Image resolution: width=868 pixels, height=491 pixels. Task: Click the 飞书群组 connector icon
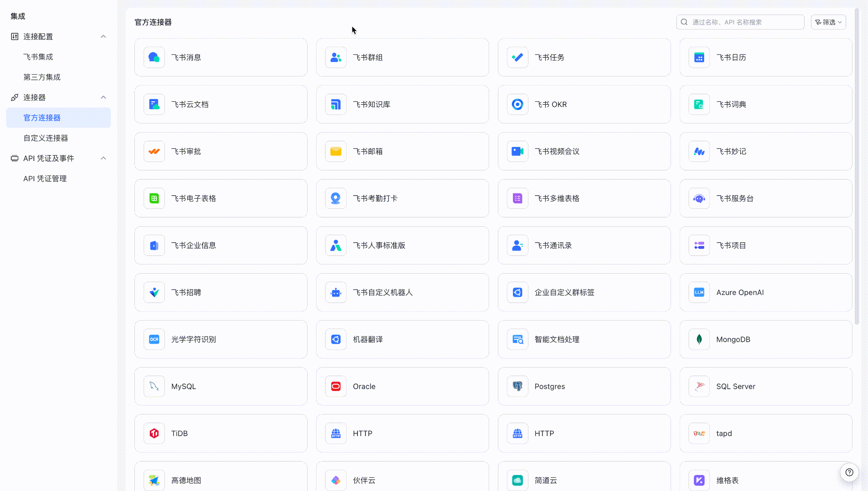coord(336,57)
